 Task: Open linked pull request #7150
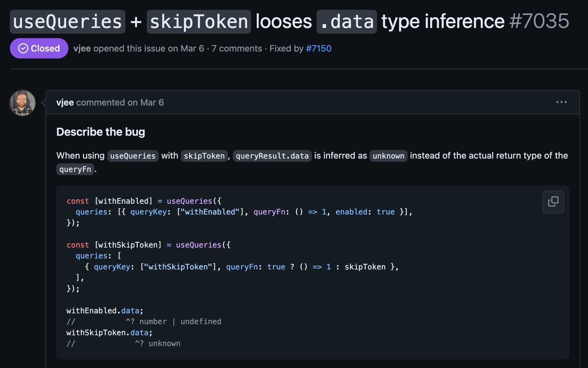click(x=318, y=48)
